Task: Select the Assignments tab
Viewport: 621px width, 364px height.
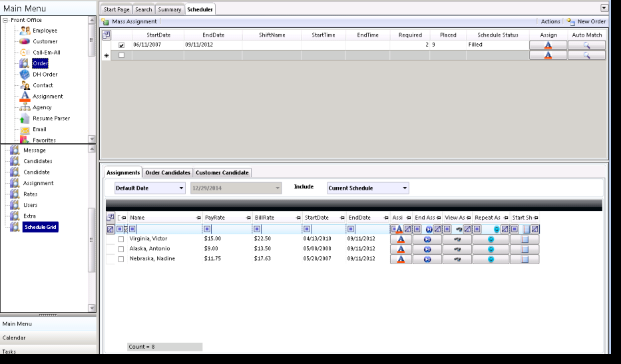Action: [123, 172]
